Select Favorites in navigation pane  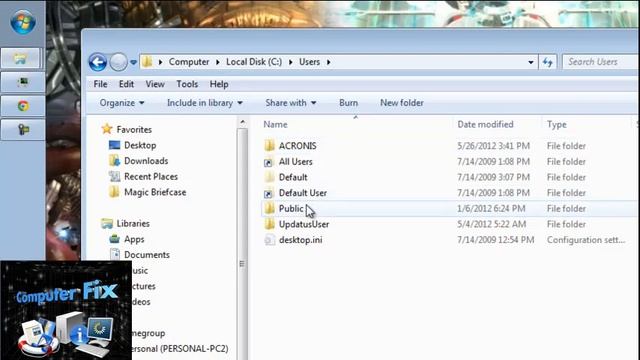point(134,129)
